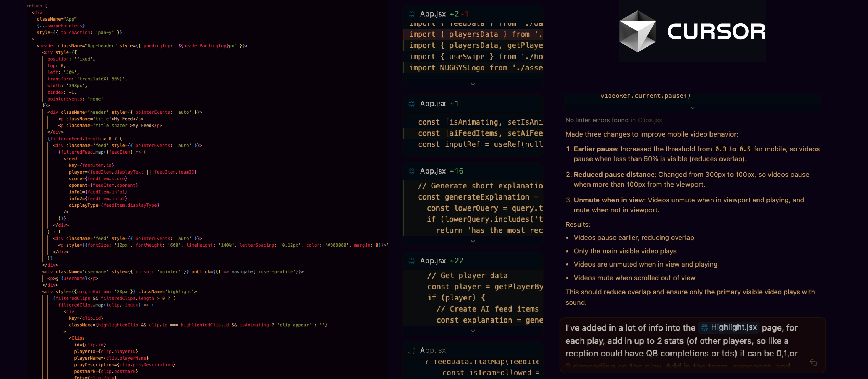The height and width of the screenshot is (379, 868).
Task: Click the bullet 'Videos mute when scrolled out of view'
Action: (634, 278)
